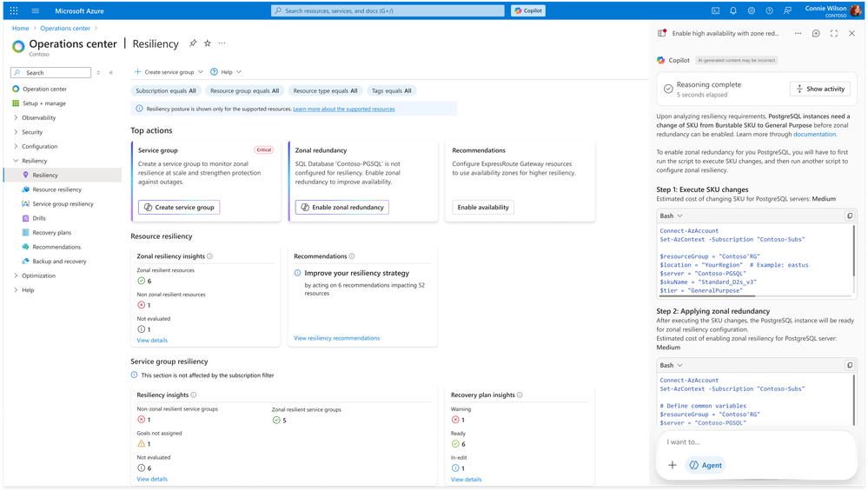
Task: View details under Zonal resiliency insights
Action: [x=152, y=341]
